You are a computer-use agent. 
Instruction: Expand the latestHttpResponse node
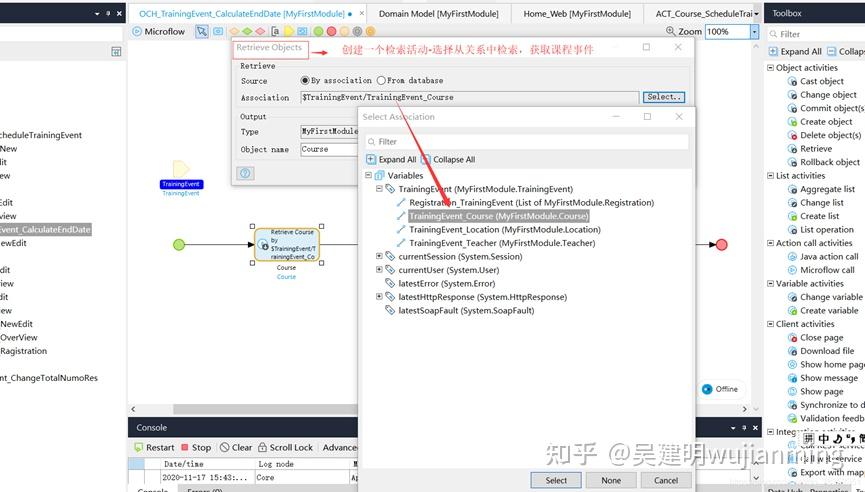coord(379,297)
